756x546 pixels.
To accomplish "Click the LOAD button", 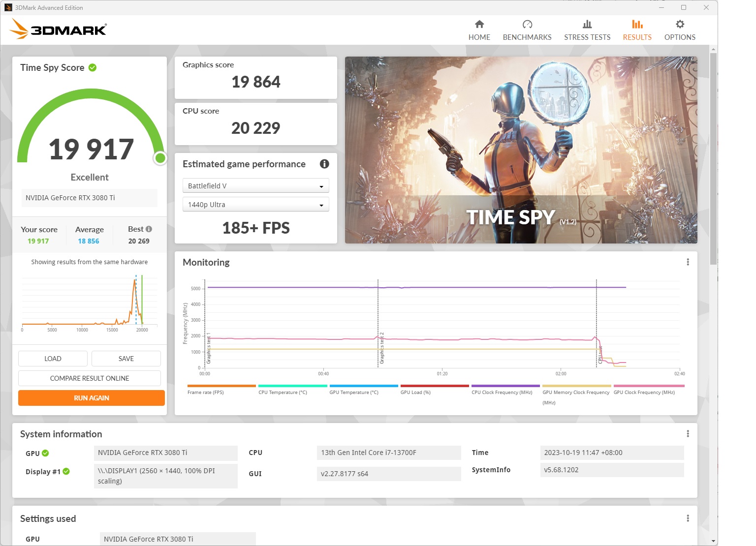I will coord(53,359).
